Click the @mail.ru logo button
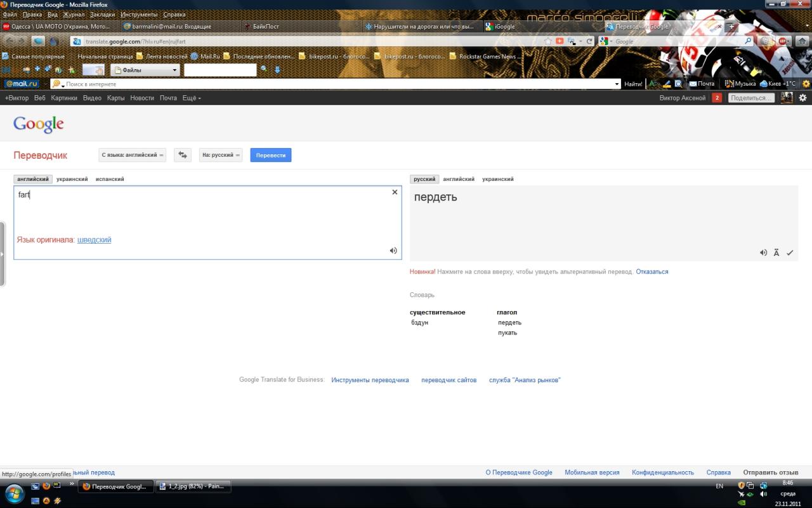The width and height of the screenshot is (812, 508). pos(22,84)
